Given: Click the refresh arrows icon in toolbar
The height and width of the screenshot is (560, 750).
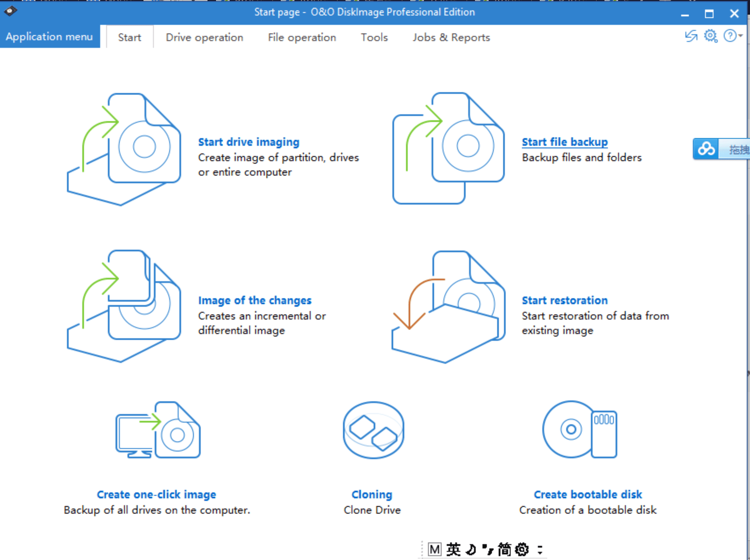Looking at the screenshot, I should click(x=691, y=36).
